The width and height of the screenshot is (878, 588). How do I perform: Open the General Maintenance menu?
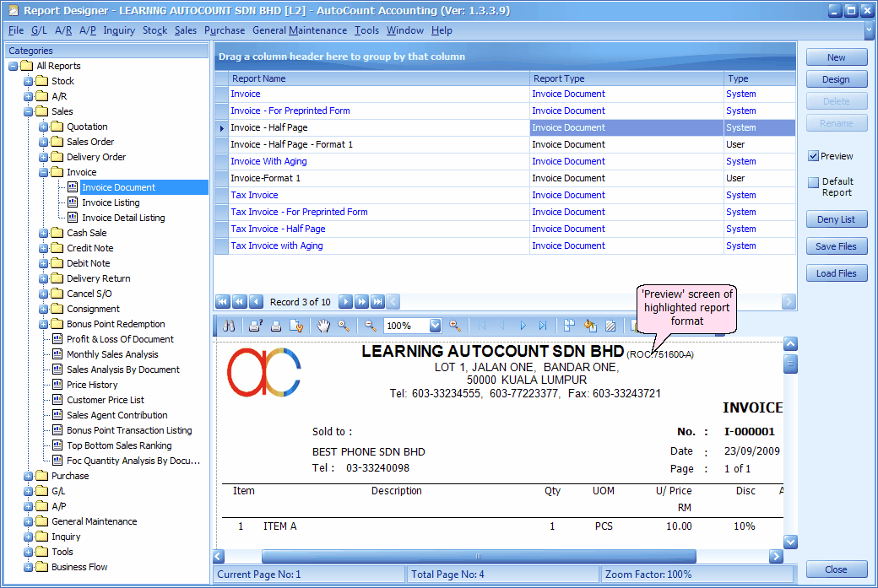tap(300, 30)
